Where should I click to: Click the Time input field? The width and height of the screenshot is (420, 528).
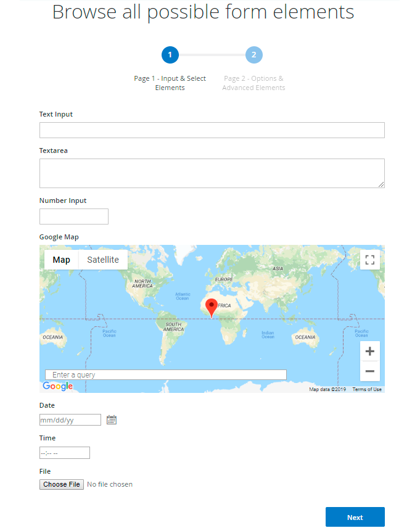coord(65,453)
